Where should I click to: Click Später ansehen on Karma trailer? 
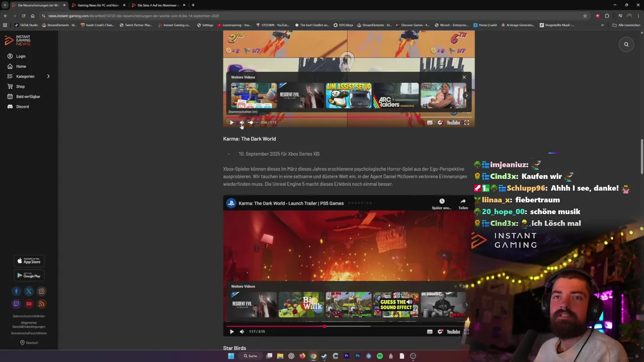[x=441, y=204]
